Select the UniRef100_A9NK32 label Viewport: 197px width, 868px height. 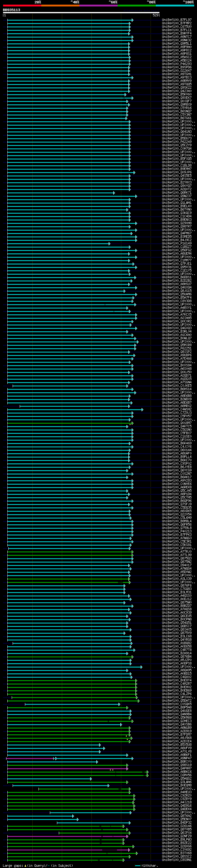click(x=177, y=40)
